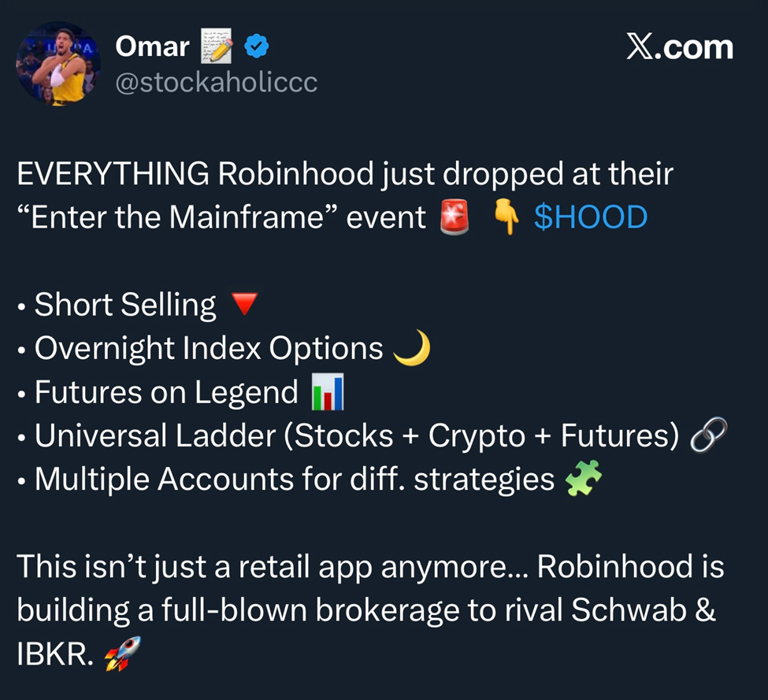Viewport: 768px width, 700px height.
Task: Click the blue verified badge
Action: (x=256, y=46)
